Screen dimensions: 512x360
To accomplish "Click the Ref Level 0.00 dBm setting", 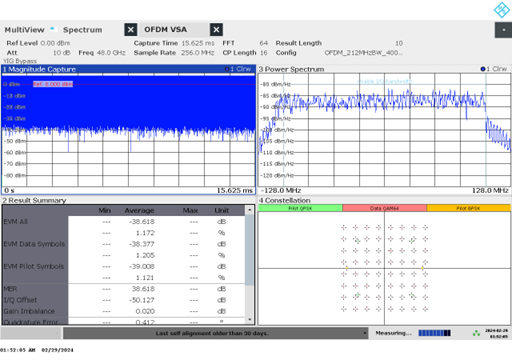I will pos(38,43).
